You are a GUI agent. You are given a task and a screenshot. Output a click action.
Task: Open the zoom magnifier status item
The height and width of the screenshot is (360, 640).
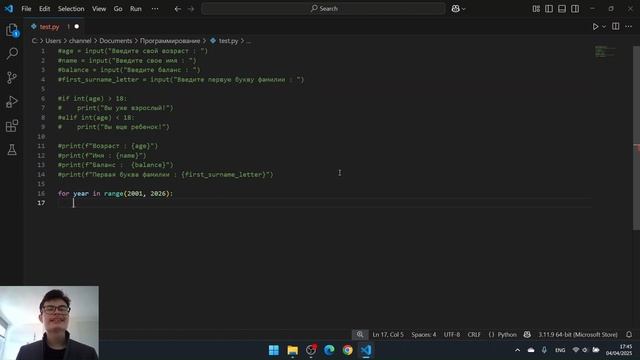point(360,334)
